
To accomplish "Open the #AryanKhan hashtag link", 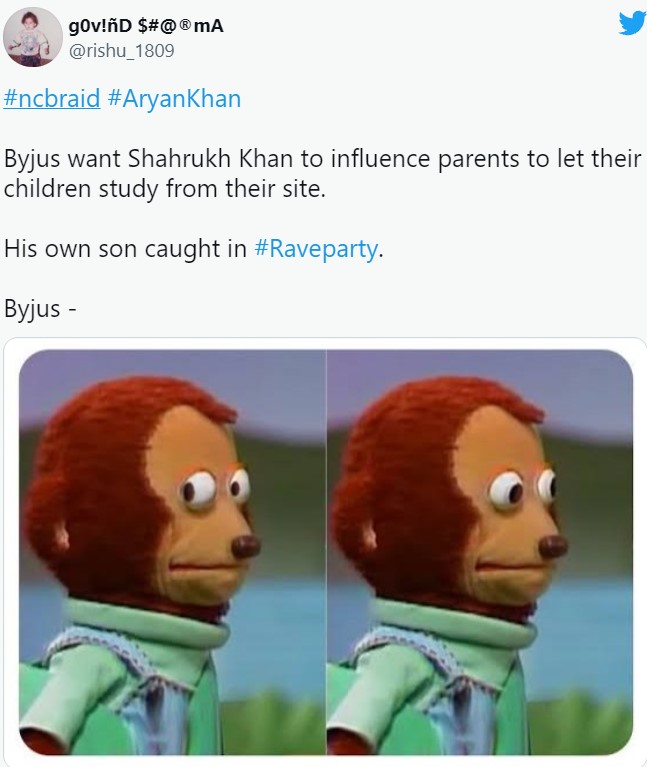I will pyautogui.click(x=174, y=98).
